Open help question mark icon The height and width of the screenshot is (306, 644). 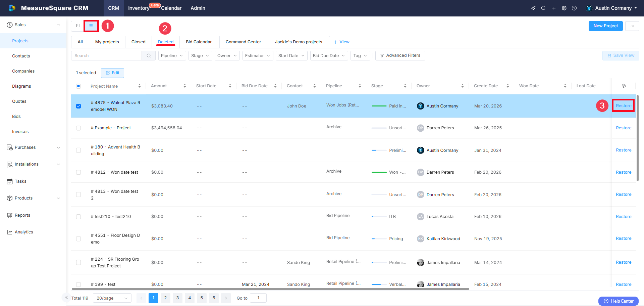(x=574, y=8)
